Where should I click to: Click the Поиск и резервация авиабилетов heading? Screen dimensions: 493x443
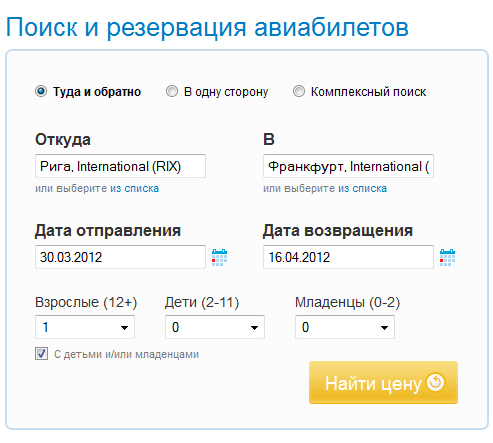207,28
